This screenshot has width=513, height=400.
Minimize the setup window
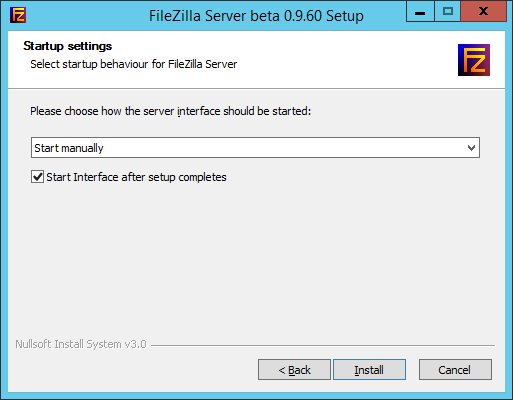(420, 12)
